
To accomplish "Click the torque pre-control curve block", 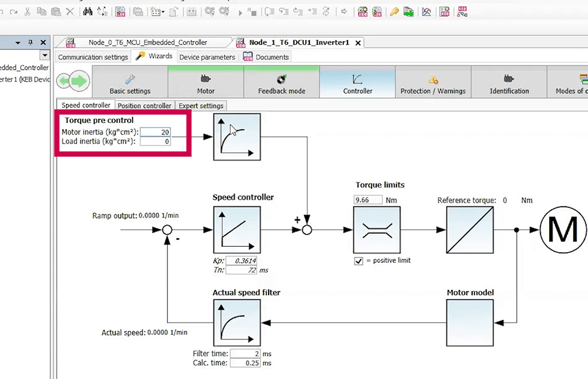I will (x=237, y=137).
